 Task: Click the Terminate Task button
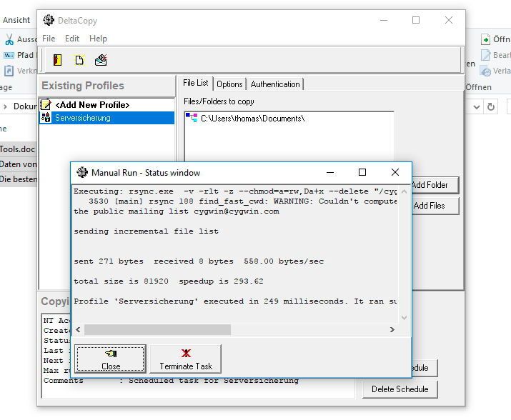pyautogui.click(x=186, y=359)
